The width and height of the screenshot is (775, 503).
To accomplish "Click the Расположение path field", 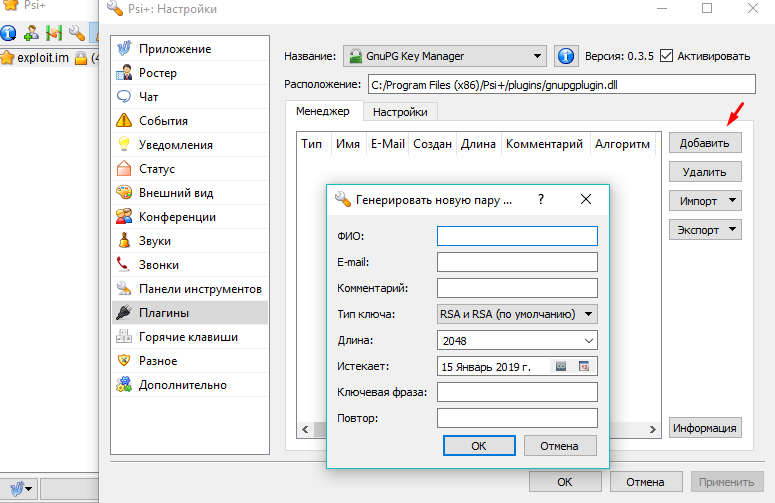I will 561,84.
